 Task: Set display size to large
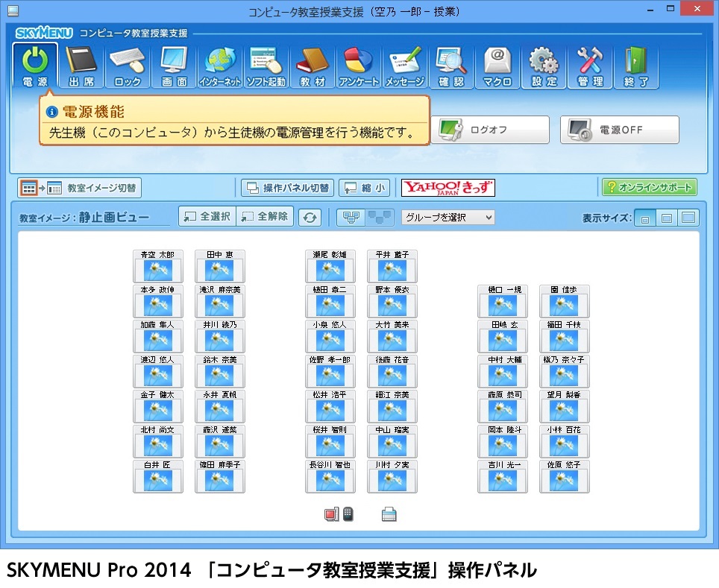click(x=688, y=218)
